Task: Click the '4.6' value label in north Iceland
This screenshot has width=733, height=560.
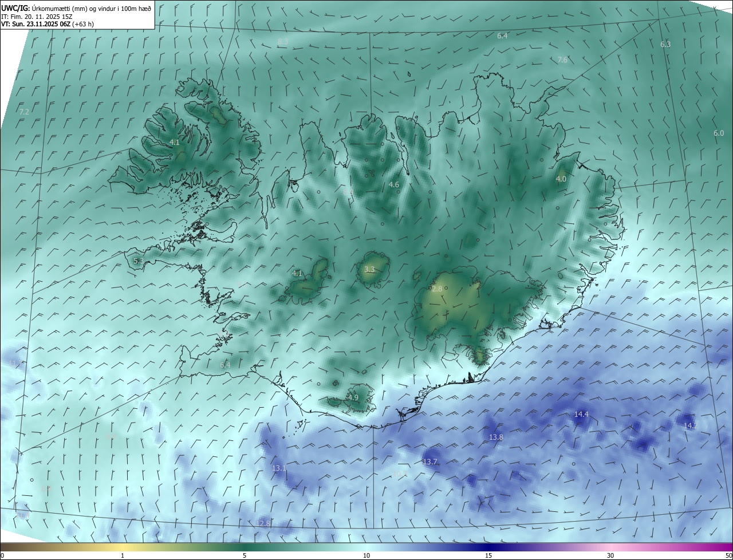Action: click(x=393, y=185)
